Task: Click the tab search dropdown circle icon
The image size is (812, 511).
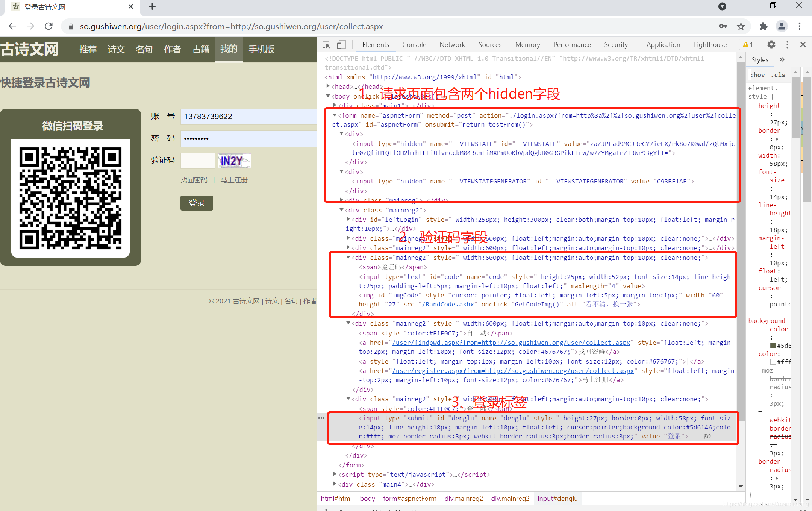Action: click(722, 6)
